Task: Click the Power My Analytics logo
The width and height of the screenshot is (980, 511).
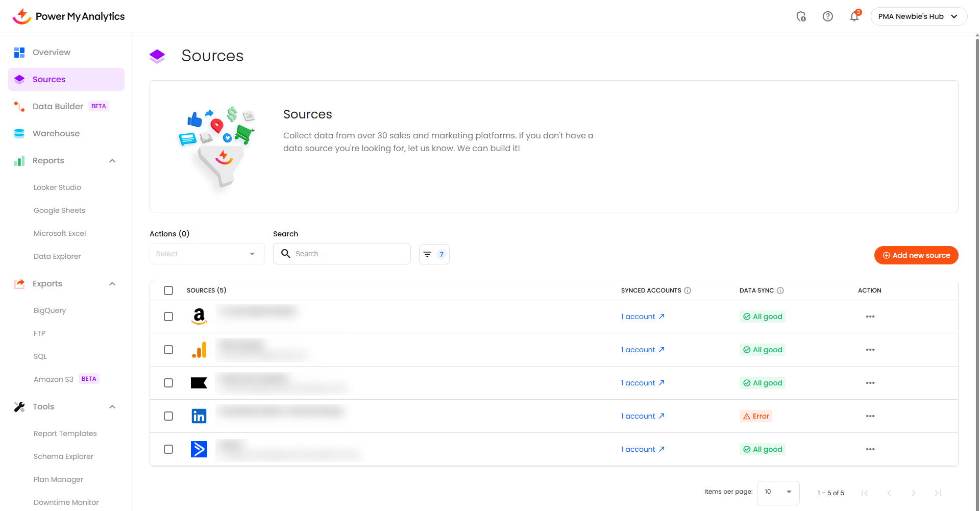Action: pyautogui.click(x=68, y=16)
